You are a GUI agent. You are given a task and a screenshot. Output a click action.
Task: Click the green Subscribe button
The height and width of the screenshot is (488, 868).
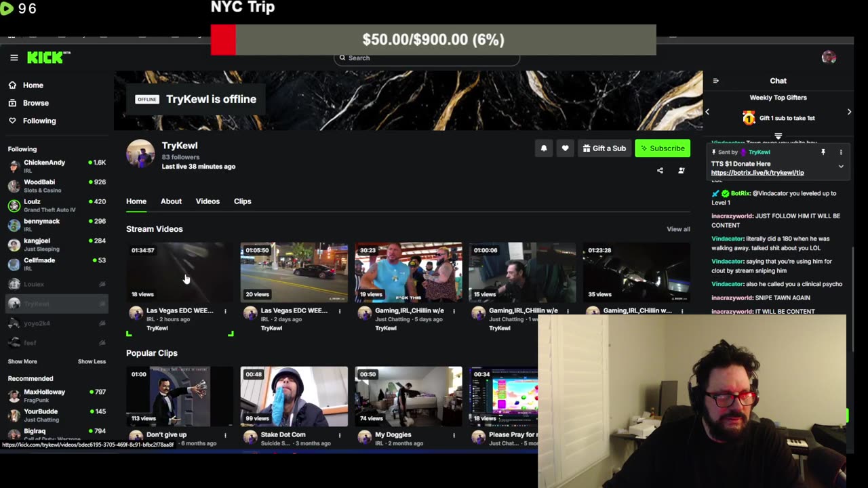(x=663, y=148)
